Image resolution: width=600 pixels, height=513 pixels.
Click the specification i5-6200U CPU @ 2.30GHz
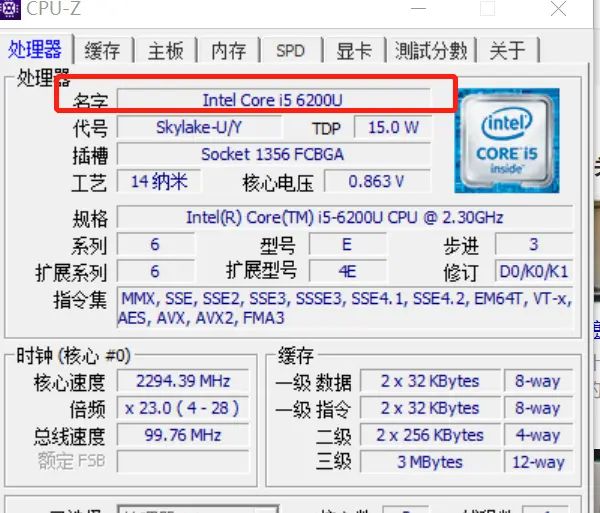tap(345, 217)
